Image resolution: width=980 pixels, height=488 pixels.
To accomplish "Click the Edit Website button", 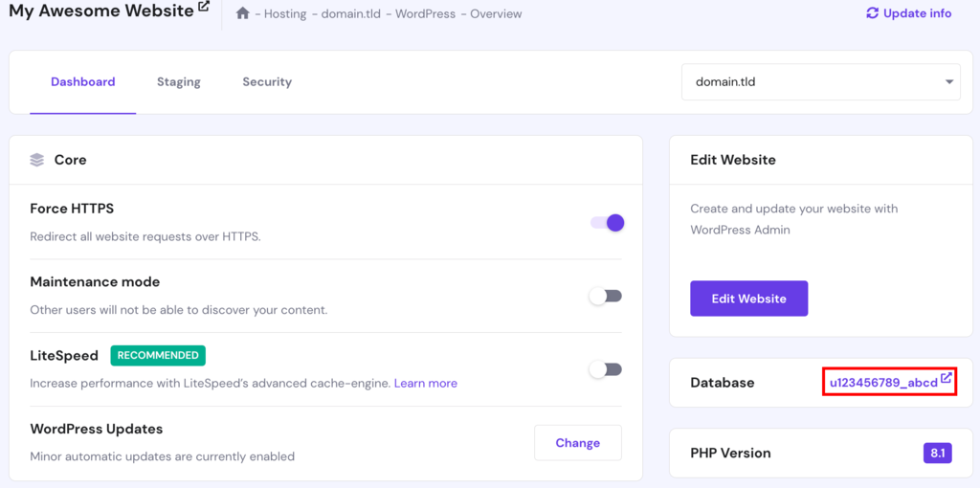I will pos(748,299).
